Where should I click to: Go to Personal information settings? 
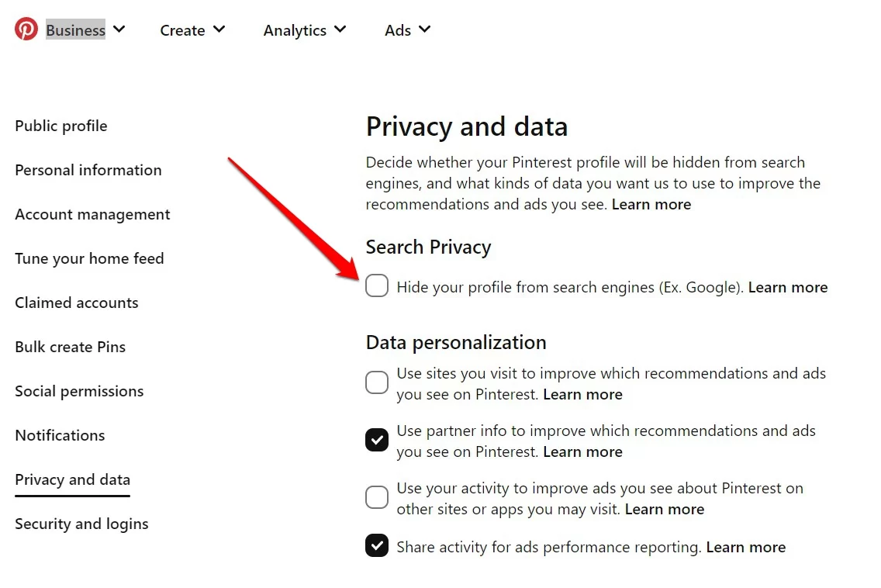coord(88,170)
